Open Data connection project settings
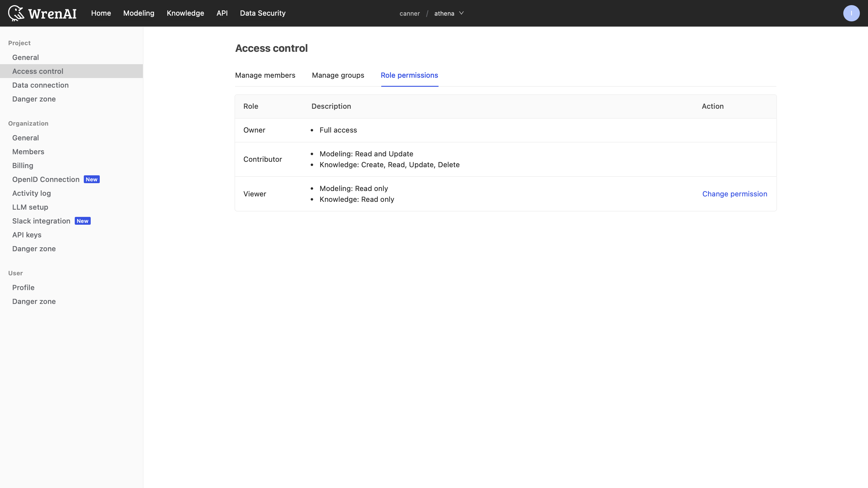This screenshot has width=868, height=488. (x=40, y=85)
